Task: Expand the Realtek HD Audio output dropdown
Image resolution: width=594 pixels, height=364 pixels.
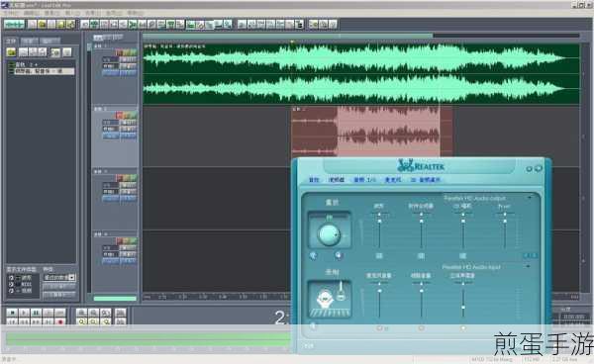Action: tap(530, 198)
